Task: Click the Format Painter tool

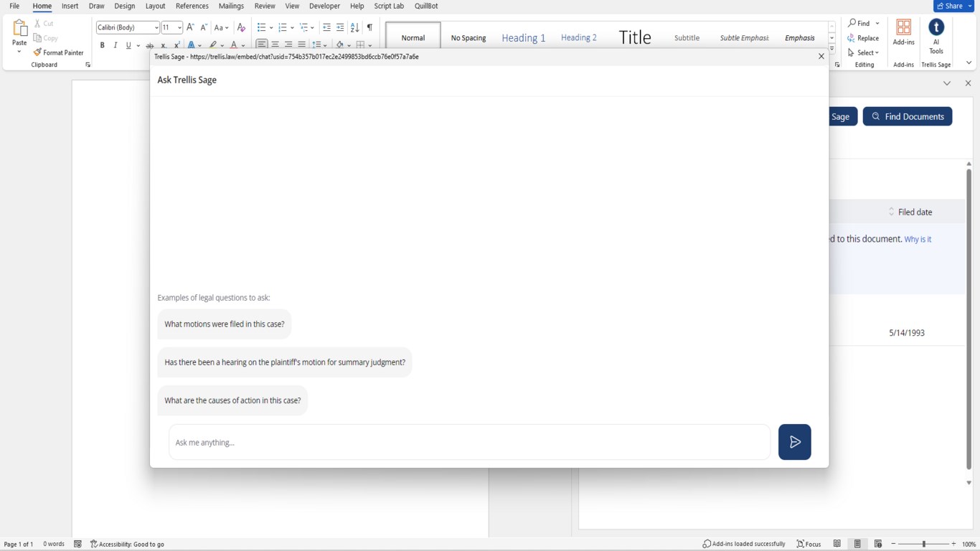Action: (58, 52)
